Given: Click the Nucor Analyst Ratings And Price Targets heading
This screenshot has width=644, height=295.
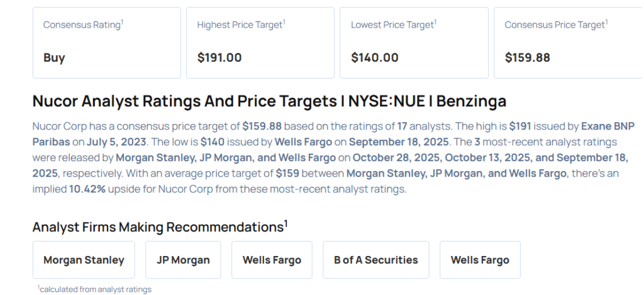Looking at the screenshot, I should (269, 101).
